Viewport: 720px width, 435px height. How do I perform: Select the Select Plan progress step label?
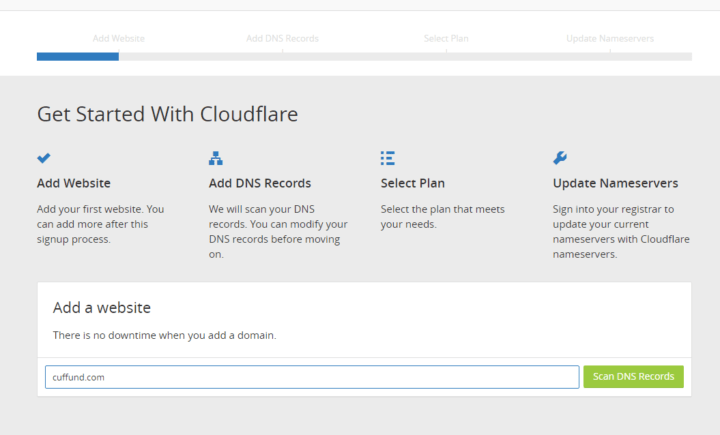(446, 39)
